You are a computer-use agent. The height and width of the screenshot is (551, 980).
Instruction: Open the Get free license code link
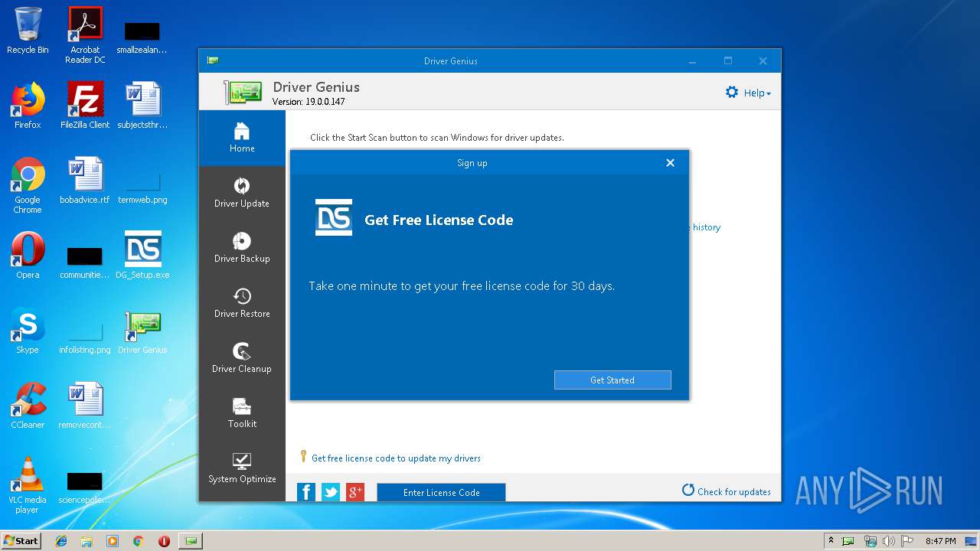[x=396, y=458]
